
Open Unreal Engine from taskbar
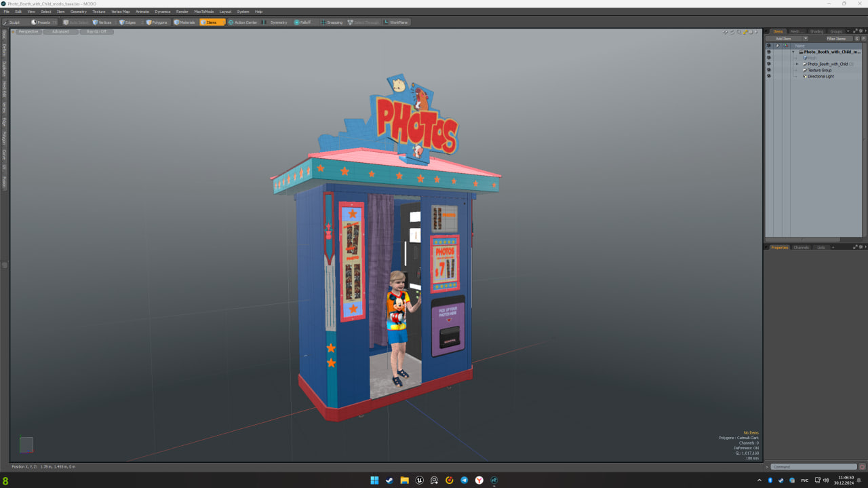tap(420, 481)
